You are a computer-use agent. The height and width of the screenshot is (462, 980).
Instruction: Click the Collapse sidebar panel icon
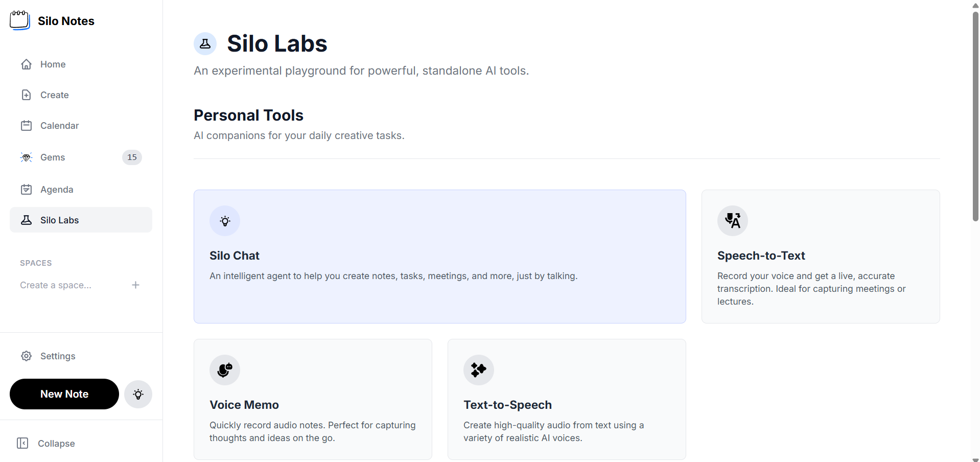[x=22, y=443]
